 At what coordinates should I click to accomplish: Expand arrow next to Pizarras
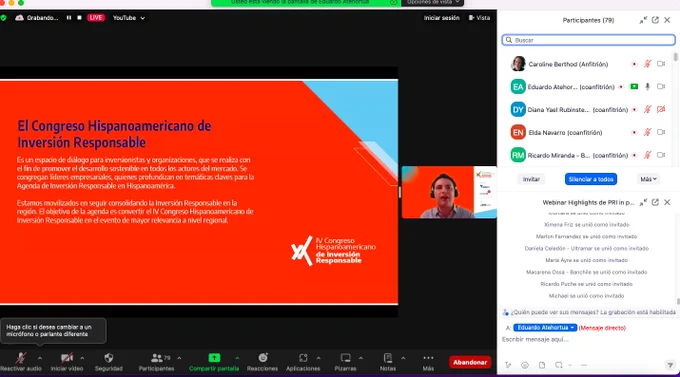click(360, 358)
